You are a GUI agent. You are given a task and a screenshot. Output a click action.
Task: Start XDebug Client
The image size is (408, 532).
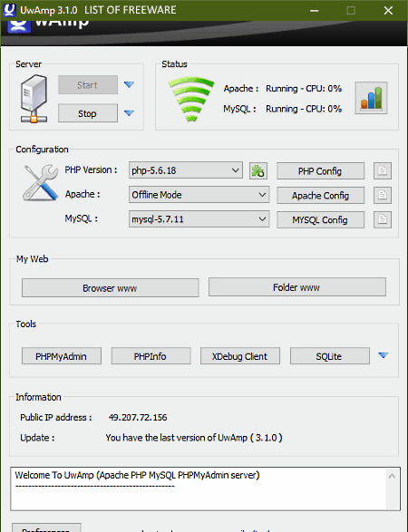[x=240, y=356]
